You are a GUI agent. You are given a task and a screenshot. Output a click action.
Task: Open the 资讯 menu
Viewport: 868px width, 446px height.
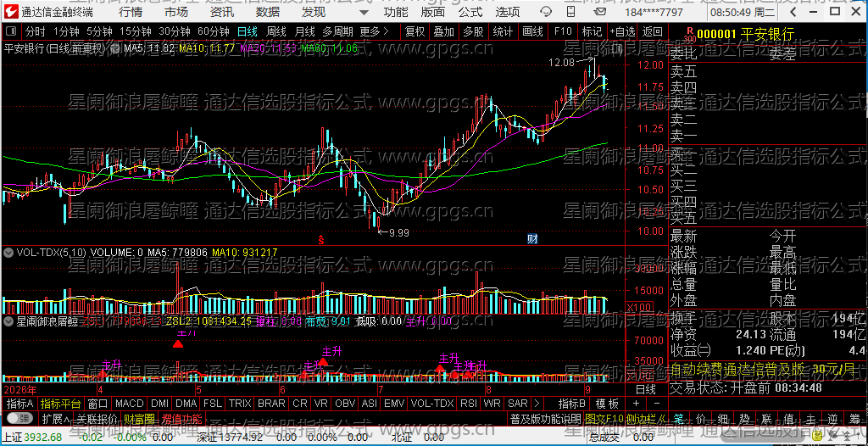[223, 12]
